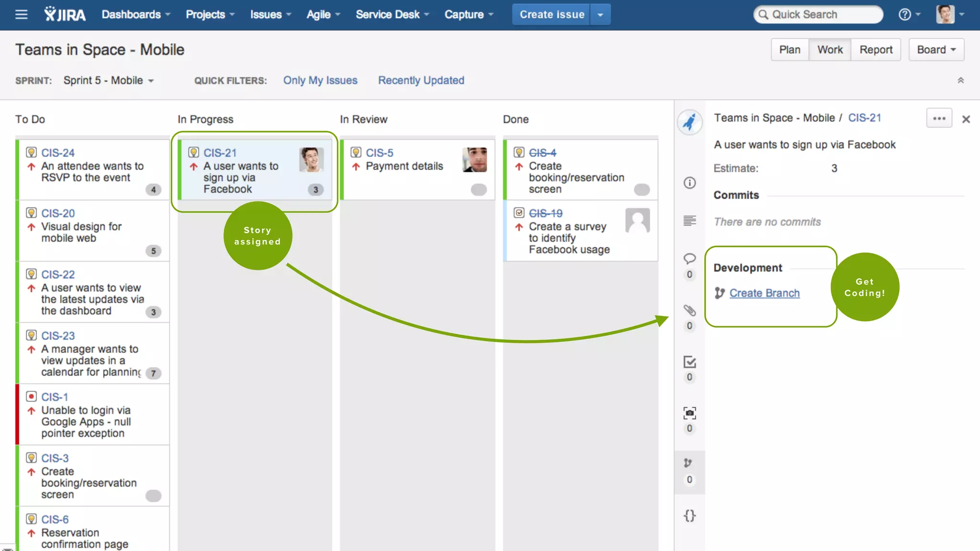Click the Quick Search field
Screen dimensions: 980x551
(818, 14)
